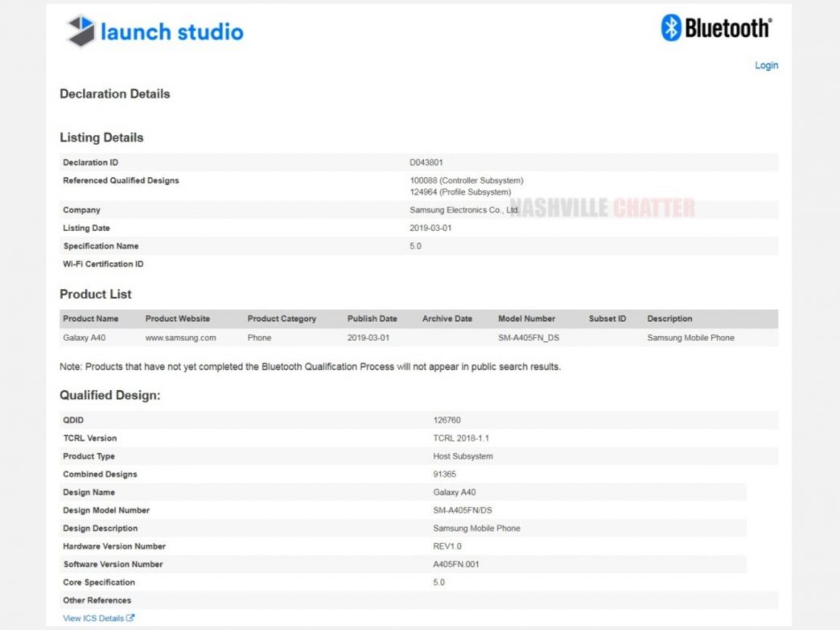Viewport: 840px width, 630px height.
Task: Click the launch studio title text
Action: pyautogui.click(x=171, y=31)
